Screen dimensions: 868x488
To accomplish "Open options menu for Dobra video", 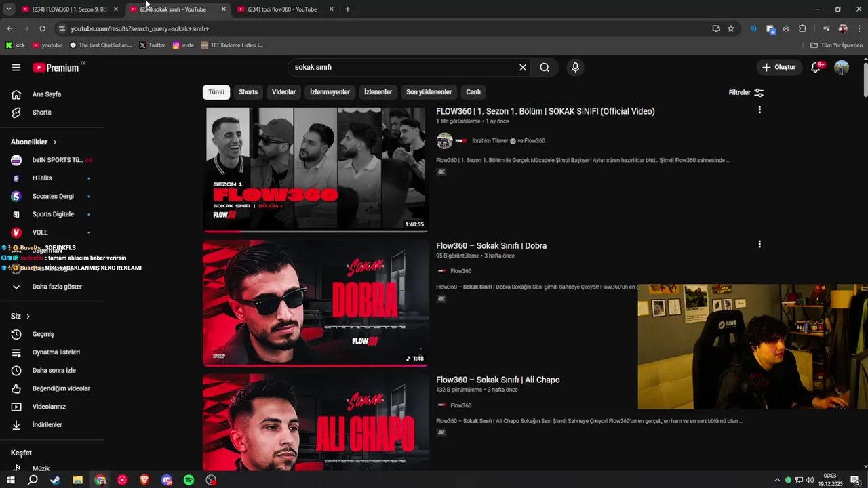I will (x=759, y=244).
